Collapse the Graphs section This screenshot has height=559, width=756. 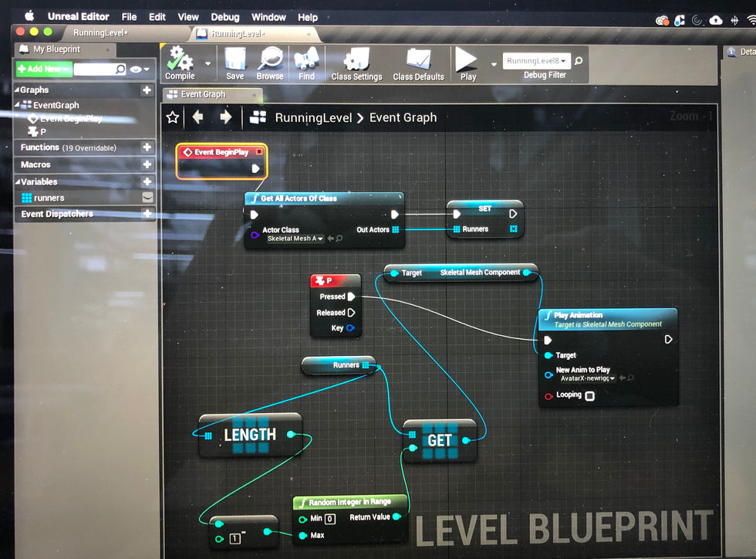(17, 90)
